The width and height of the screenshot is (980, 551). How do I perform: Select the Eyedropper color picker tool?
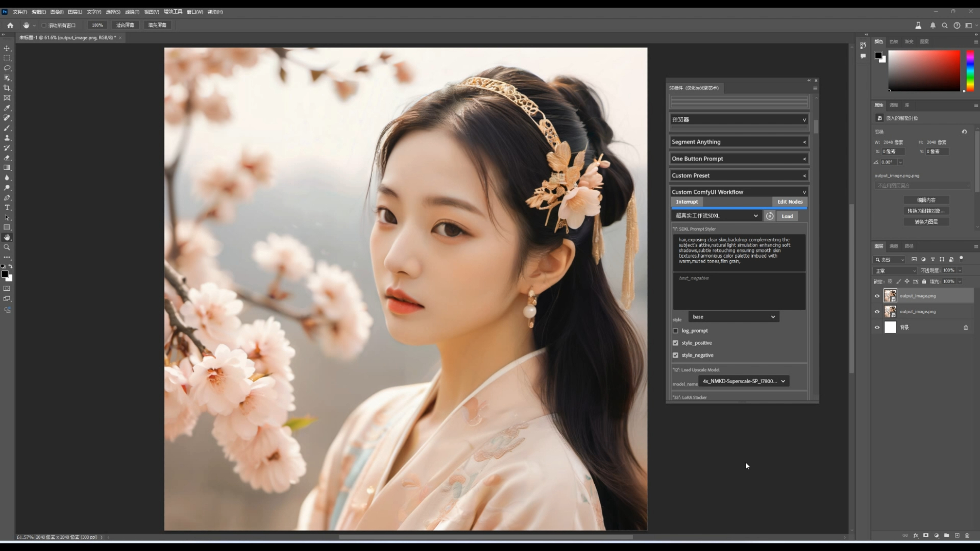pos(8,108)
